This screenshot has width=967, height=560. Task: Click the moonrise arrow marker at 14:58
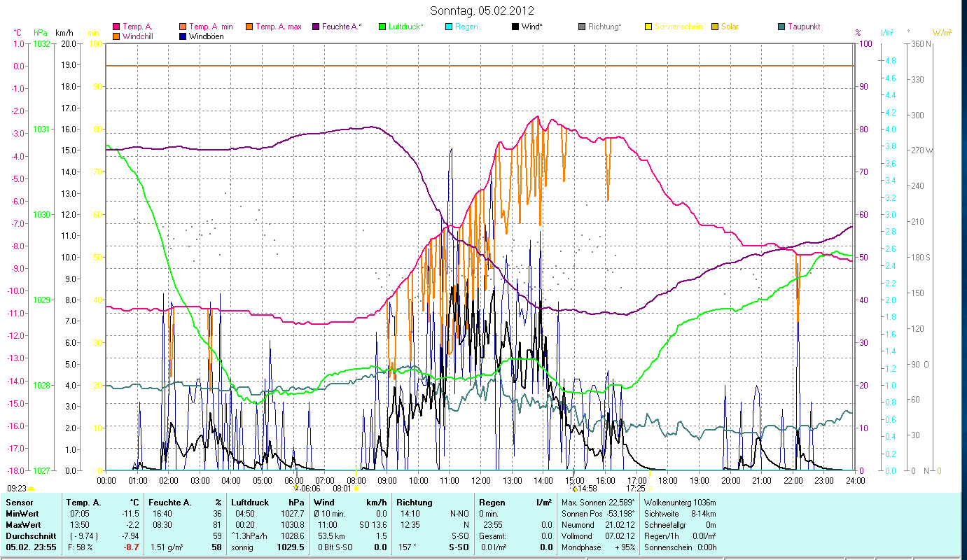(574, 489)
